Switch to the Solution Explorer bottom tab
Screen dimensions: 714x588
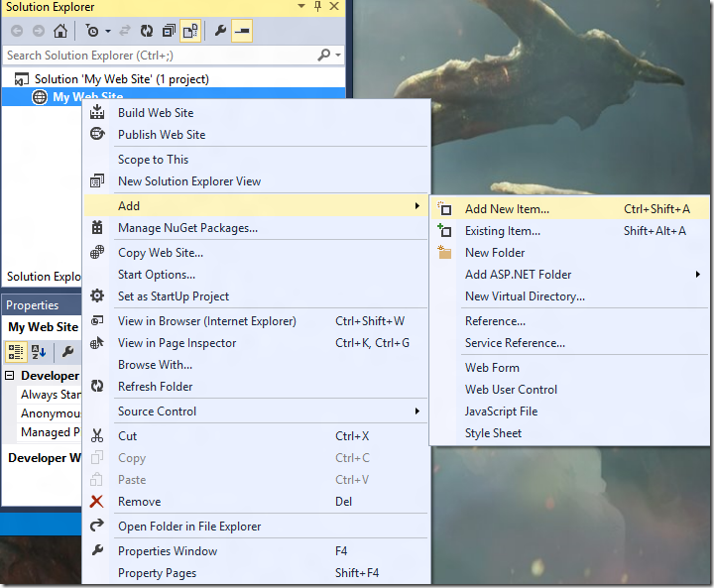pos(44,277)
